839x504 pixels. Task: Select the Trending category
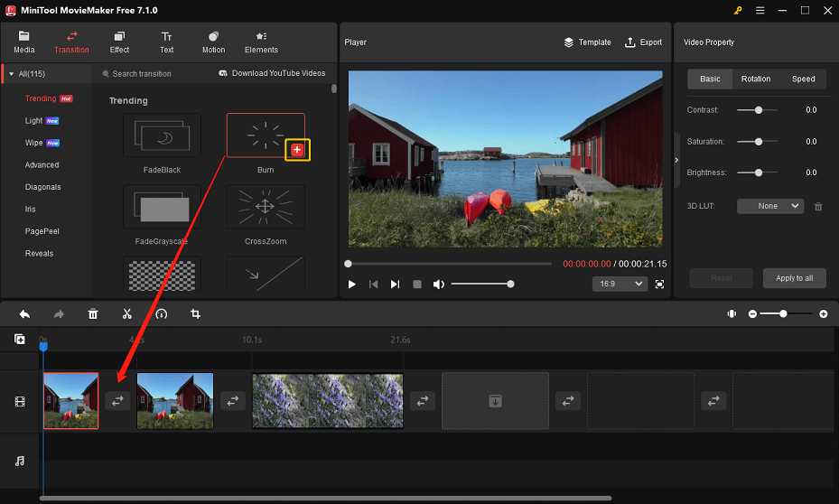coord(41,98)
